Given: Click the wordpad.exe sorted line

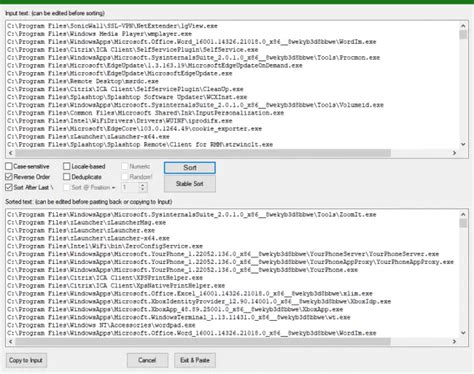Looking at the screenshot, I should click(101, 325).
